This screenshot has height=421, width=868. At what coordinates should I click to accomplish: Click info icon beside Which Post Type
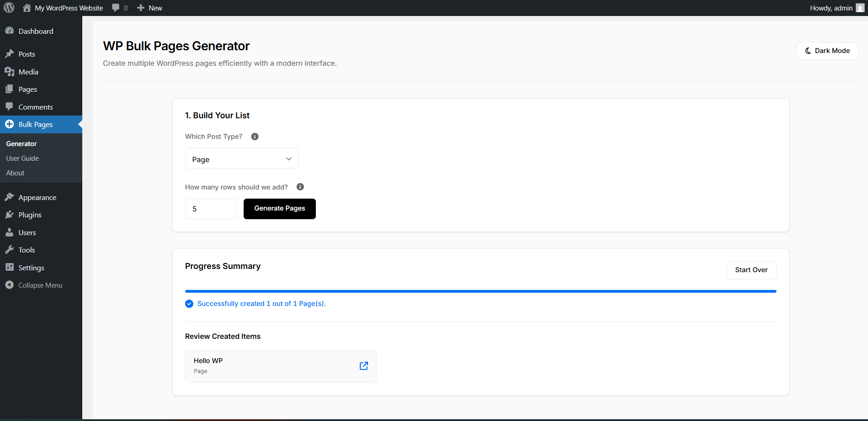[x=255, y=137]
